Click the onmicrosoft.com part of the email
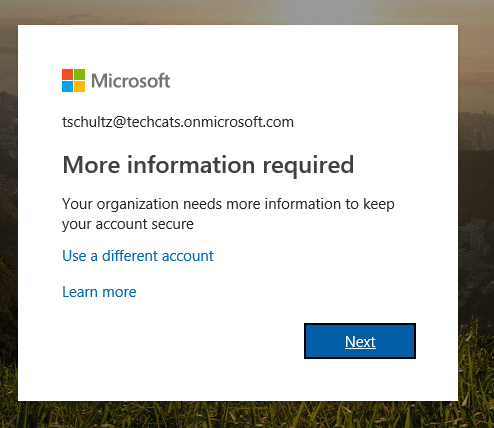 (x=239, y=122)
